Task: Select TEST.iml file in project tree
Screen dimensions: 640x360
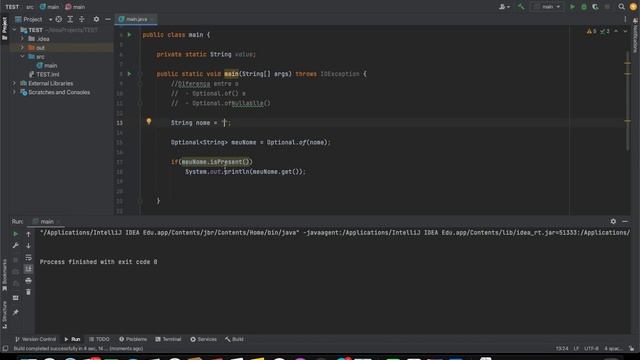Action: (x=44, y=74)
